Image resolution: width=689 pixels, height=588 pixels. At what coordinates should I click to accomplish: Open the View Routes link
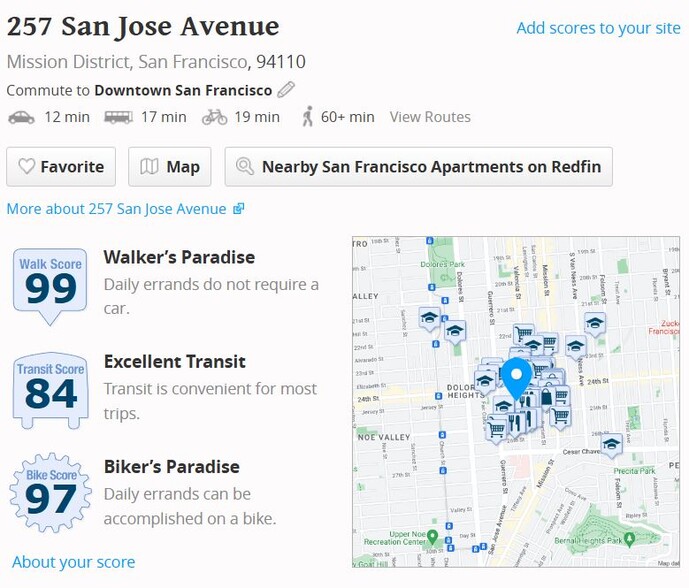(430, 117)
